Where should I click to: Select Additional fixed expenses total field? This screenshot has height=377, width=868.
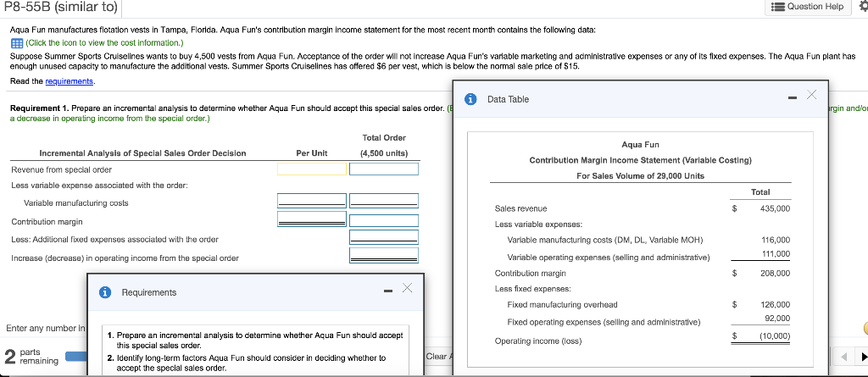coord(384,237)
